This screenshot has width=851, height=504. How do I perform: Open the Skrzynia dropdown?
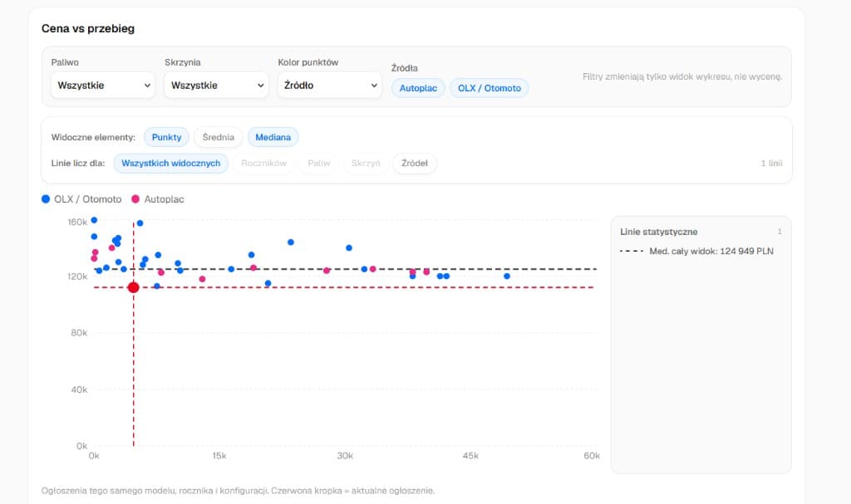(x=216, y=86)
